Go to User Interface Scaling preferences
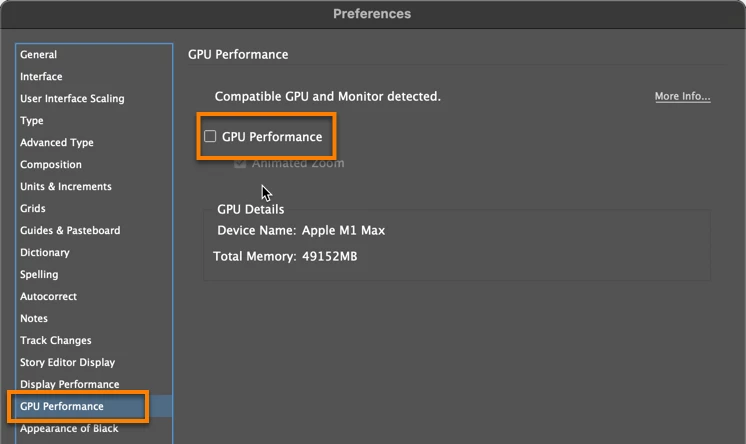 pyautogui.click(x=72, y=99)
